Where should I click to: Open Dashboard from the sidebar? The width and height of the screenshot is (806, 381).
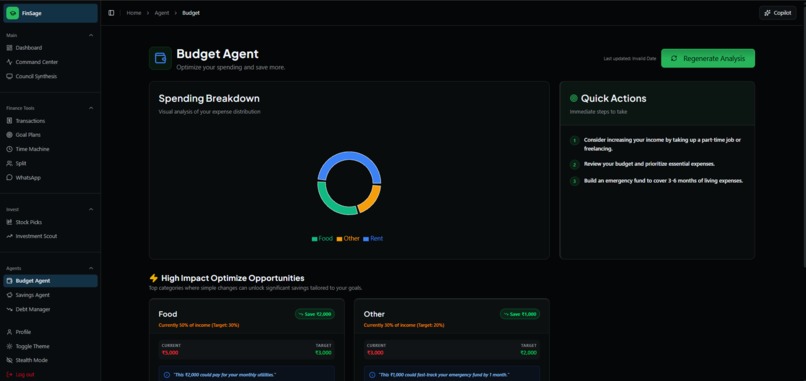pyautogui.click(x=50, y=48)
